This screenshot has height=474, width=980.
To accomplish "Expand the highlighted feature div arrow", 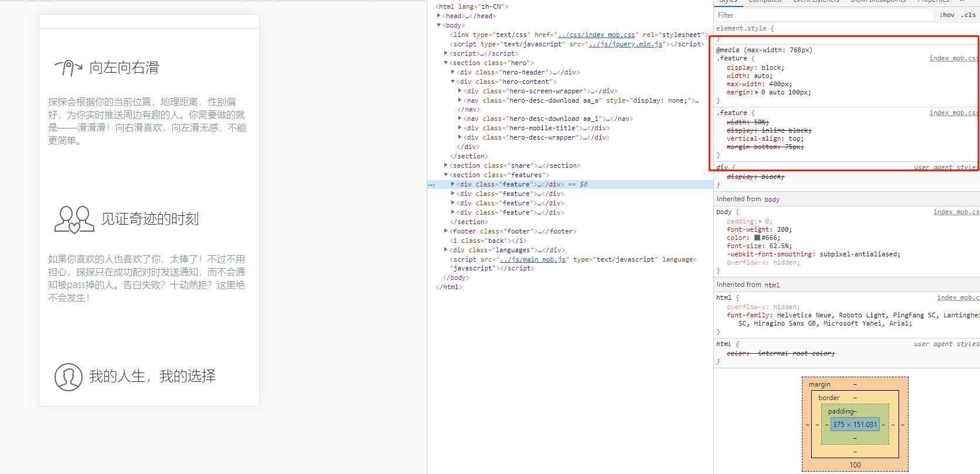I will (x=453, y=184).
